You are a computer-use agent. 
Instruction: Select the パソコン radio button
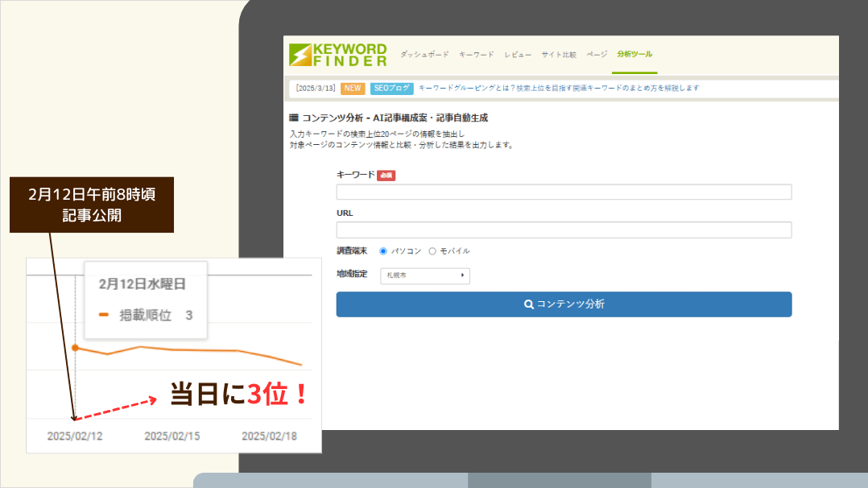383,251
